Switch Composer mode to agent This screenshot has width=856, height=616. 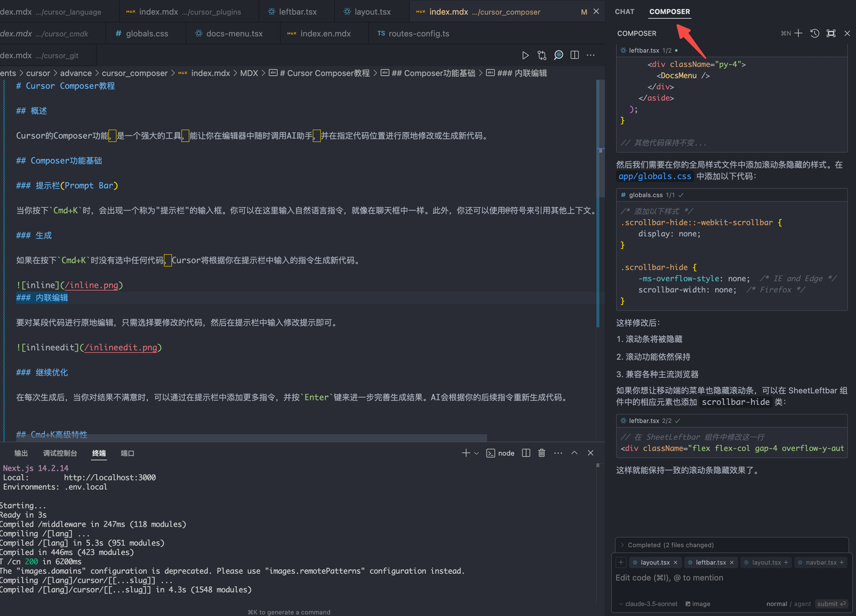point(802,604)
